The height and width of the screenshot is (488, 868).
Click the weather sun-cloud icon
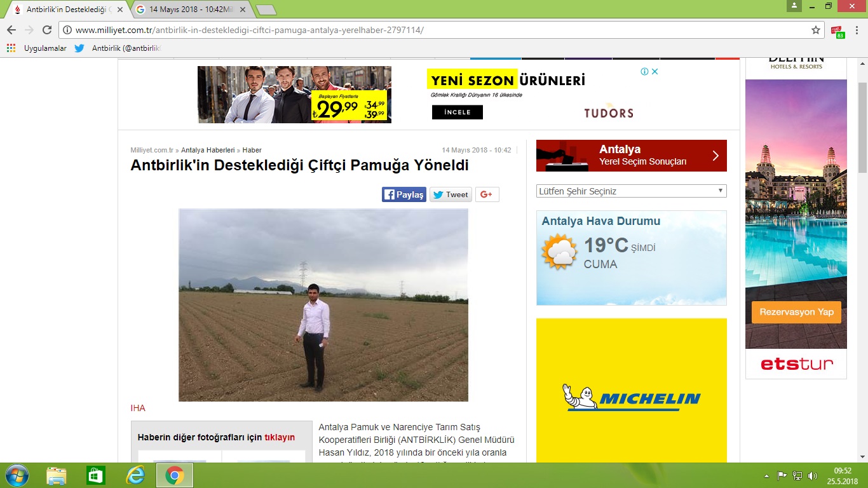click(x=559, y=252)
